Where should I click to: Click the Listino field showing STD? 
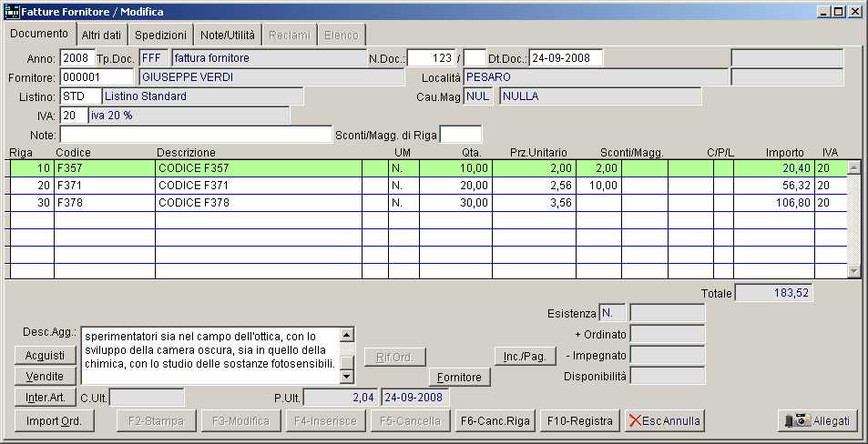pyautogui.click(x=80, y=96)
